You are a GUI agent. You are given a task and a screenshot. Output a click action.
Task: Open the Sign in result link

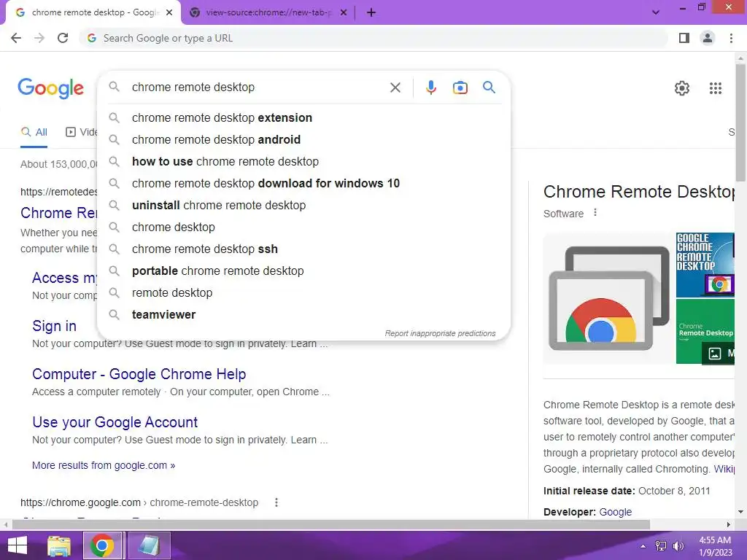click(54, 326)
